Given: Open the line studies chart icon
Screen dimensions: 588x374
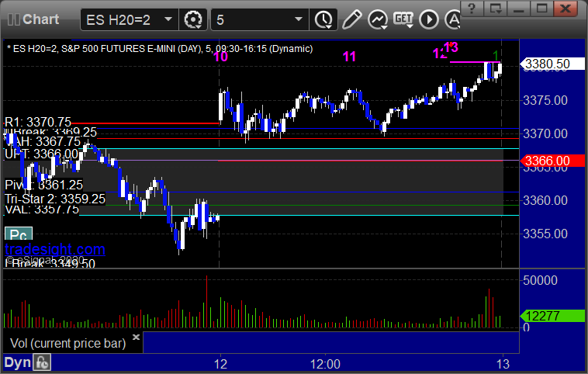Looking at the screenshot, I should (378, 19).
